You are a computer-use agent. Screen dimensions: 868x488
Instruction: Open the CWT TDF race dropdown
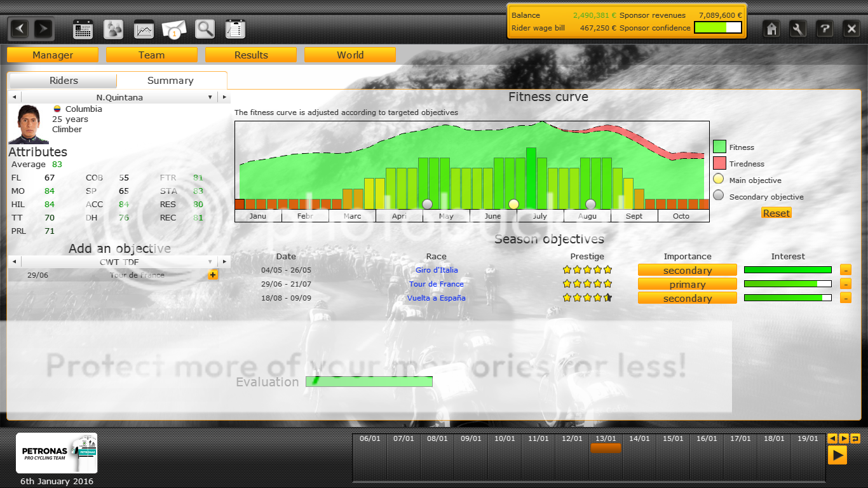coord(119,262)
